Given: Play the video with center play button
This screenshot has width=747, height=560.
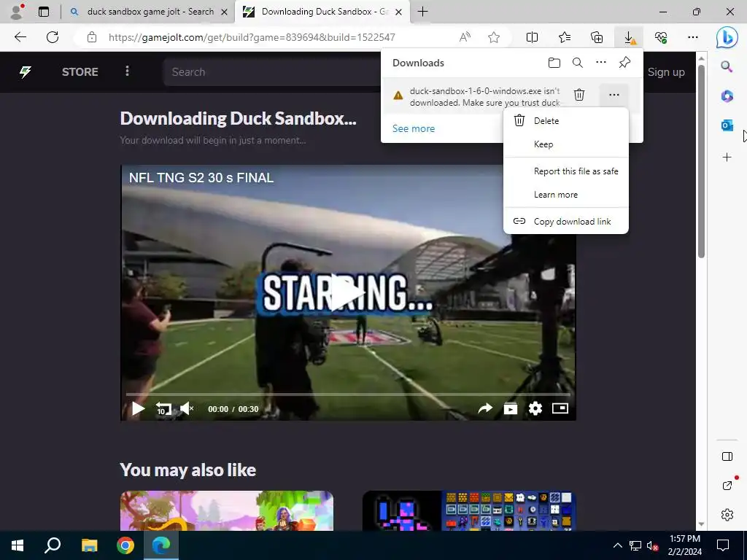Looking at the screenshot, I should pos(348,292).
